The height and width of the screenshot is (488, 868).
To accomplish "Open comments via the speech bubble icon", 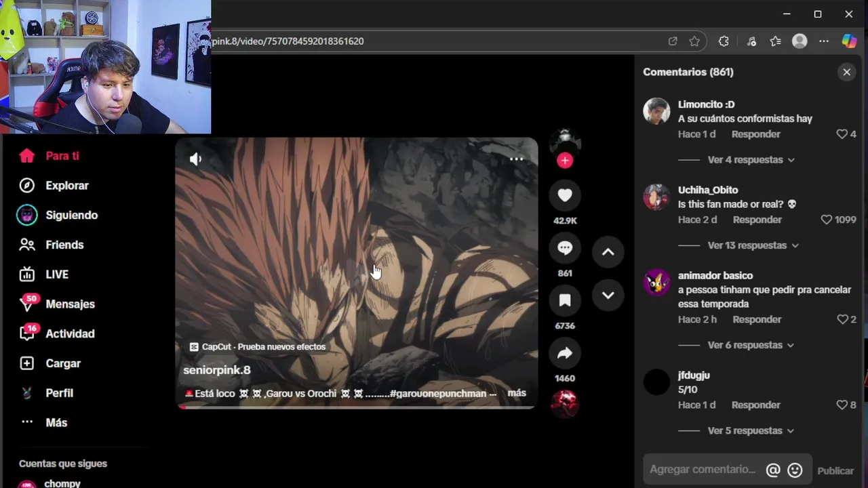I will (565, 248).
